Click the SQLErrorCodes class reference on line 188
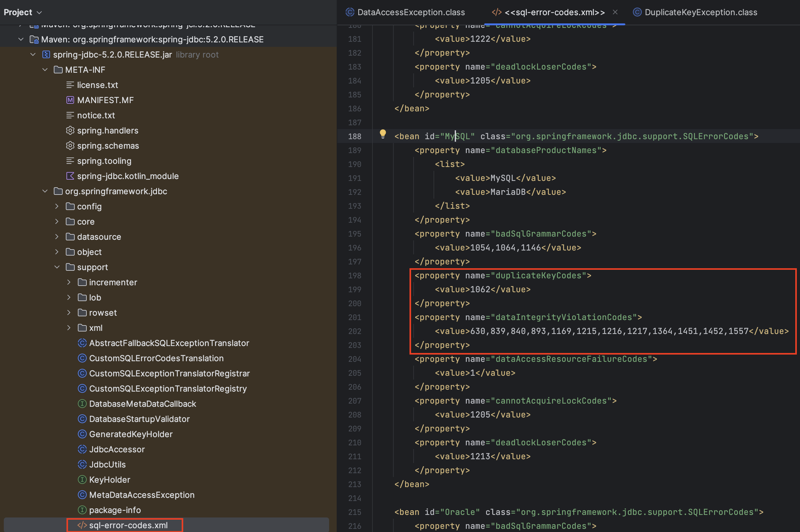Screen dimensions: 800x532 coord(716,136)
